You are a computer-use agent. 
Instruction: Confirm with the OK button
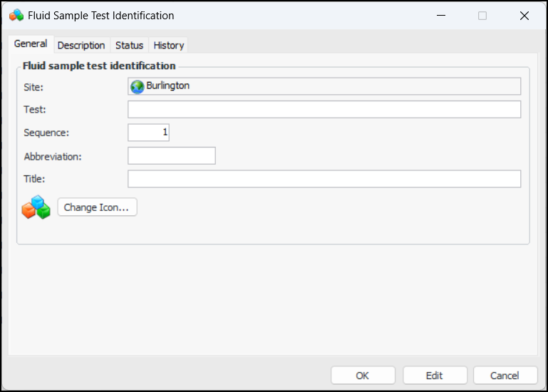tap(363, 376)
